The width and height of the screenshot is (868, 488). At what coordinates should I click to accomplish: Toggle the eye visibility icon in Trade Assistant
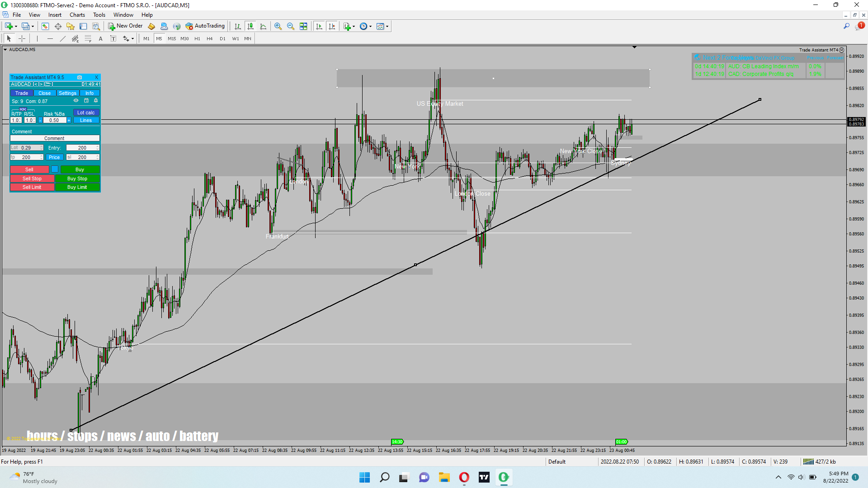76,101
